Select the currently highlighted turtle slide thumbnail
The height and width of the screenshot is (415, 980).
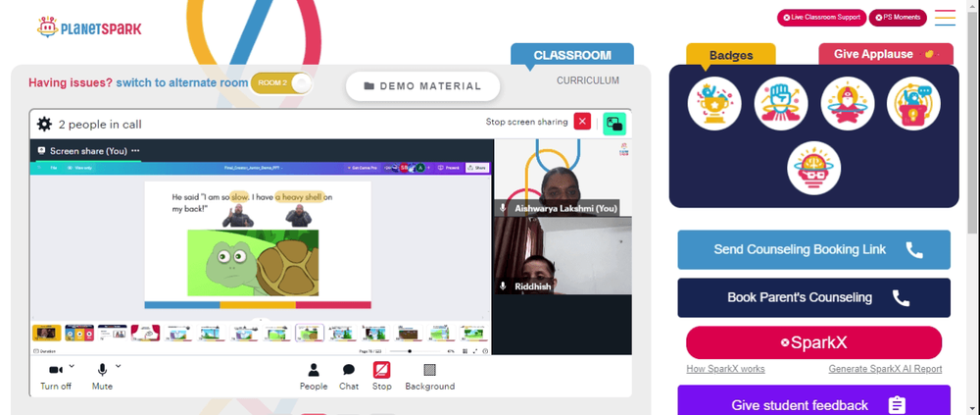[x=310, y=333]
